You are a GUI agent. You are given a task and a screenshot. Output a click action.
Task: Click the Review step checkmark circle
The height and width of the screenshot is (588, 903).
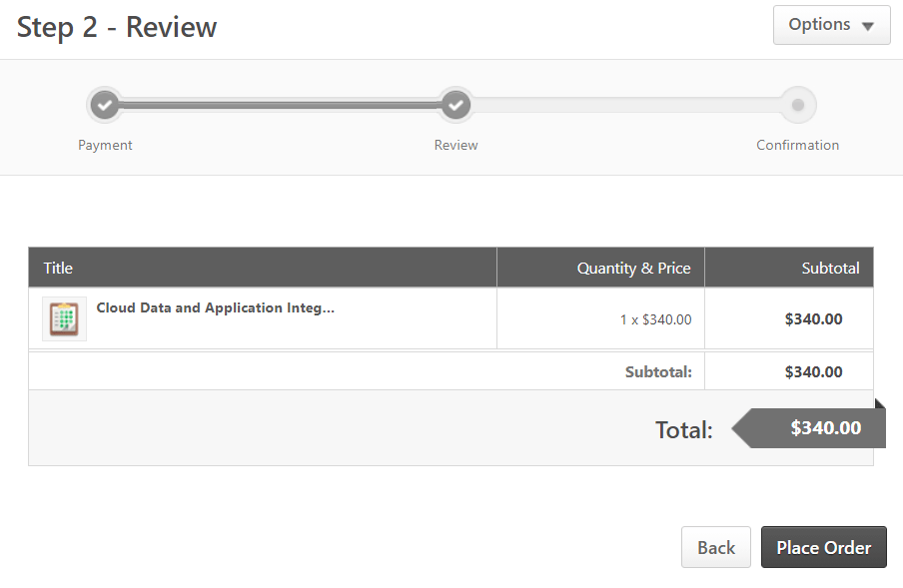[455, 105]
